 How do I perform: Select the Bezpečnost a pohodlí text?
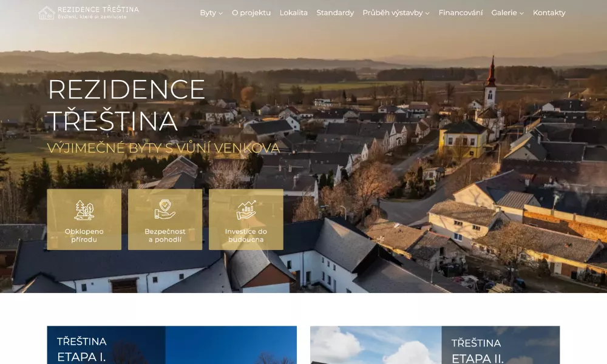pos(164,235)
